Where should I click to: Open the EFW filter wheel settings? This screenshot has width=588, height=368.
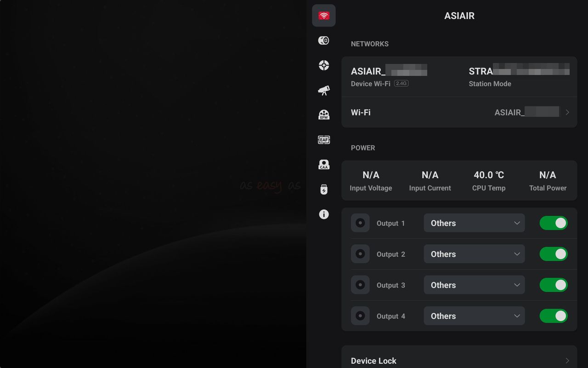tap(324, 115)
